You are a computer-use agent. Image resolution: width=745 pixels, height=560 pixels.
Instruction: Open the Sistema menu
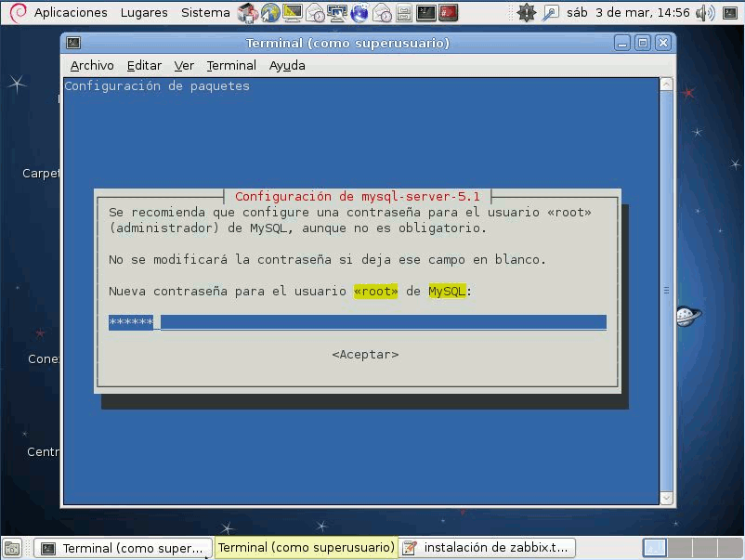205,13
